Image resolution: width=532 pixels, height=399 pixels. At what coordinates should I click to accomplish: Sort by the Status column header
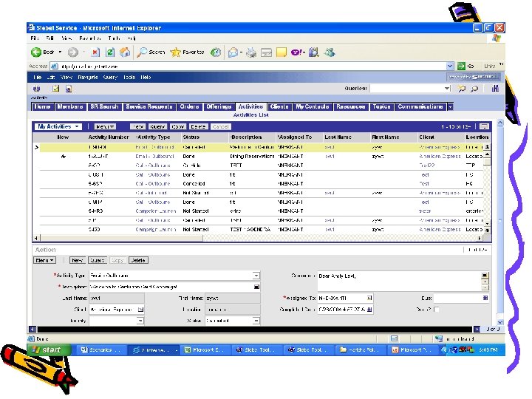[x=191, y=137]
